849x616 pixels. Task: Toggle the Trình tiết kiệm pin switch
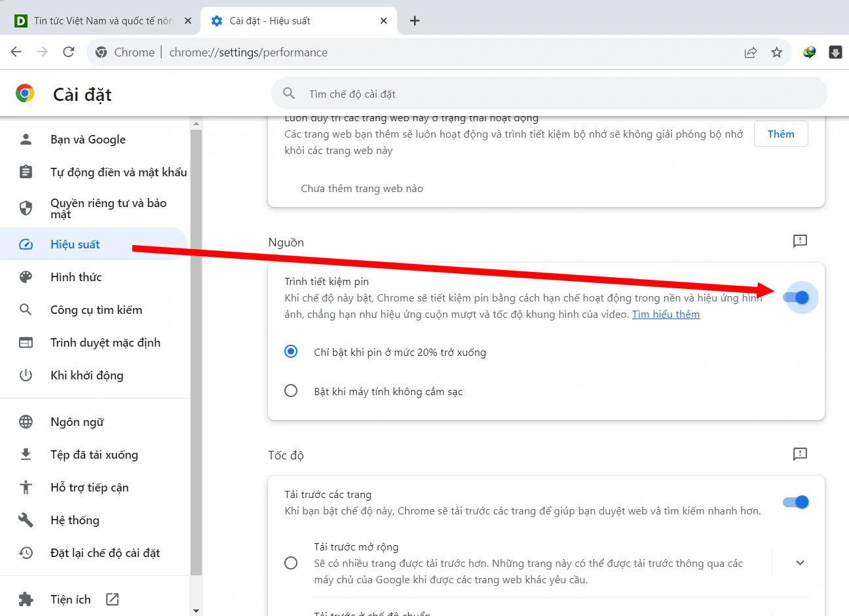tap(796, 298)
